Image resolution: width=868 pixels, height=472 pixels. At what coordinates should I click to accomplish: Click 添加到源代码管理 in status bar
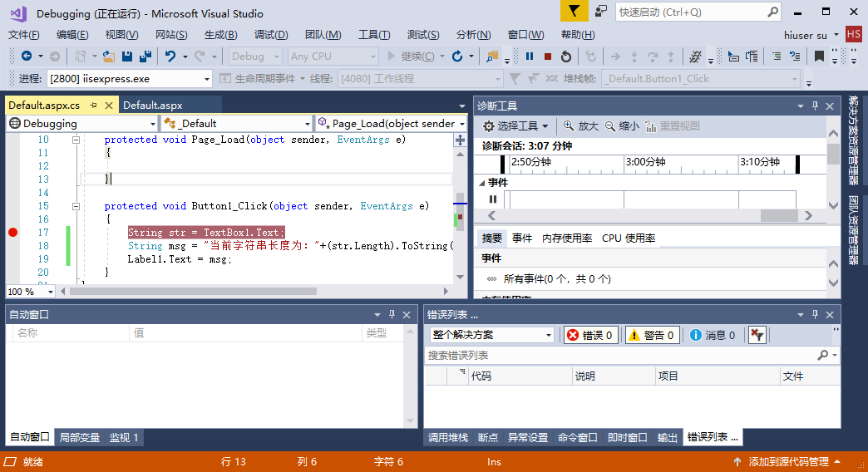click(787, 461)
